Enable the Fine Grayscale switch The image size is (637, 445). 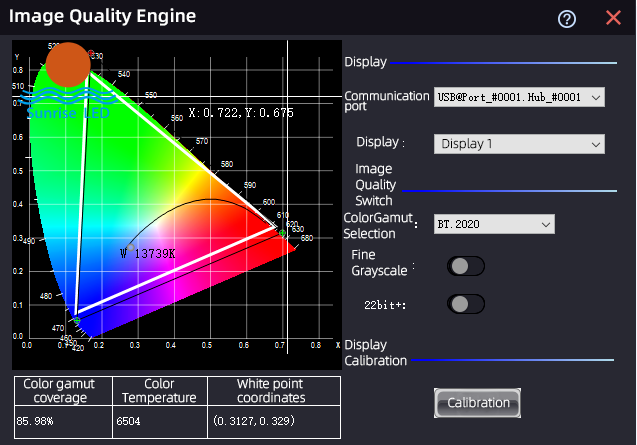pos(466,266)
